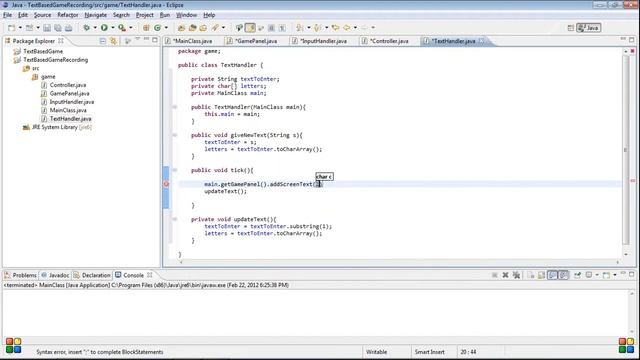This screenshot has width=640, height=360.
Task: Select TextBasedGame project in tree
Action: pos(43,51)
